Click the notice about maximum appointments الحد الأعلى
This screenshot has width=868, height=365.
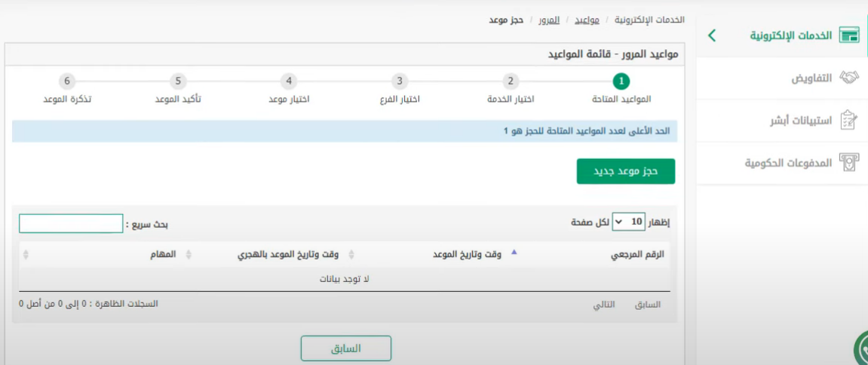pyautogui.click(x=588, y=132)
